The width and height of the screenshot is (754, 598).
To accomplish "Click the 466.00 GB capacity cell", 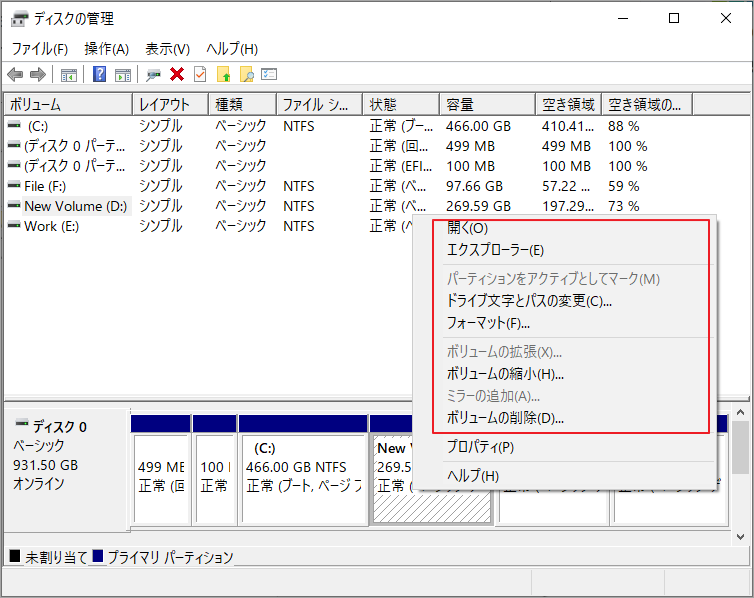I will tap(478, 126).
